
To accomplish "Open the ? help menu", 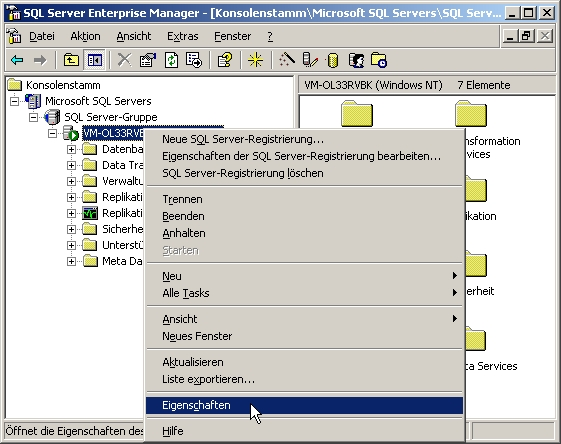I will click(x=270, y=36).
